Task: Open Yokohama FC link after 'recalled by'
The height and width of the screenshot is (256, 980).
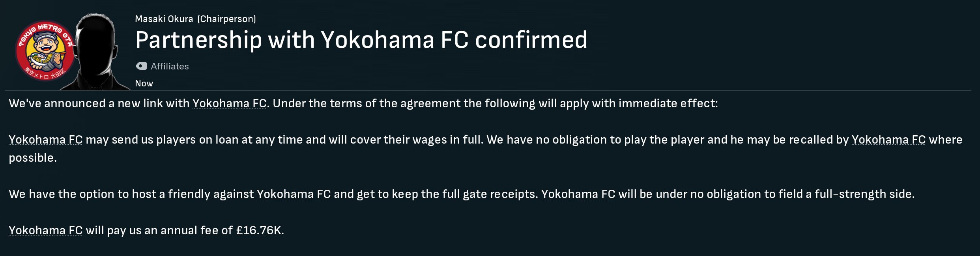Action: coord(888,140)
